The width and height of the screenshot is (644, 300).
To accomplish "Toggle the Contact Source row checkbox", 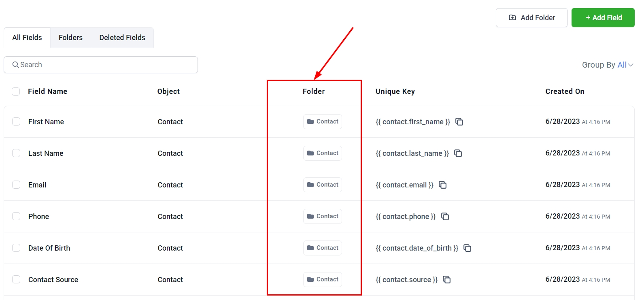I will (x=16, y=280).
